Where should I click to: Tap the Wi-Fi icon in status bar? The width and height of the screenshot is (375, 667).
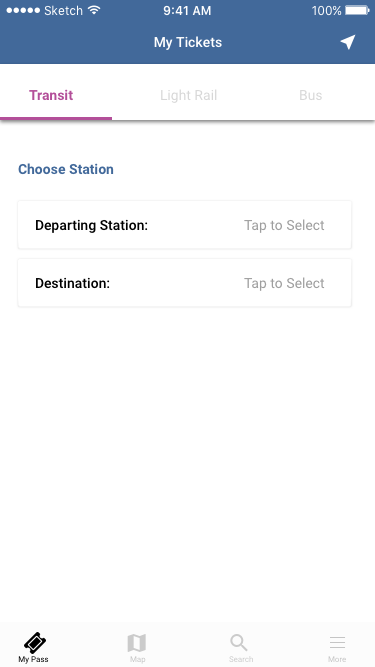click(94, 10)
